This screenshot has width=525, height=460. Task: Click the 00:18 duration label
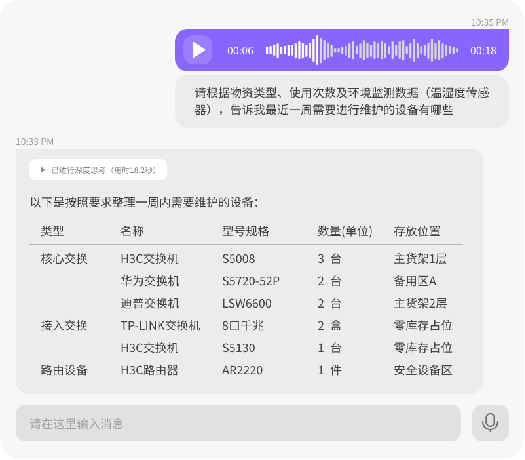(483, 51)
